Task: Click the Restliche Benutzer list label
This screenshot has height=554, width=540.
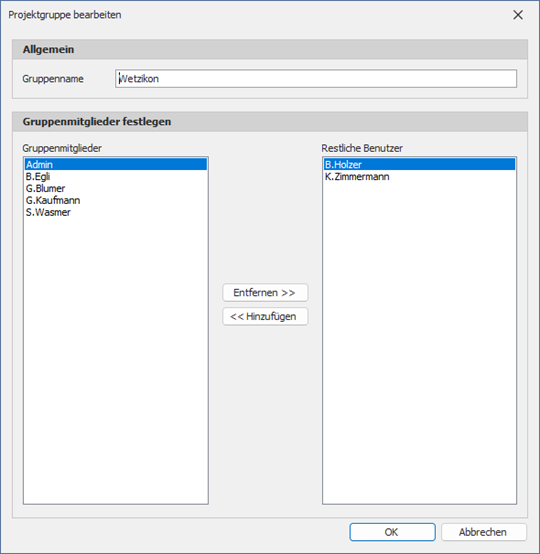Action: (x=362, y=148)
